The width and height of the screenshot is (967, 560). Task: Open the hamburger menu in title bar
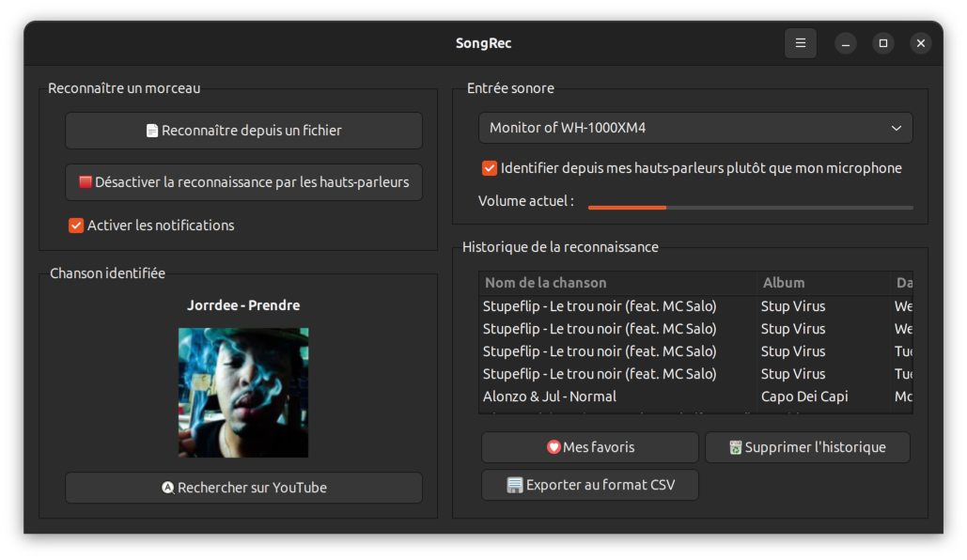[801, 43]
